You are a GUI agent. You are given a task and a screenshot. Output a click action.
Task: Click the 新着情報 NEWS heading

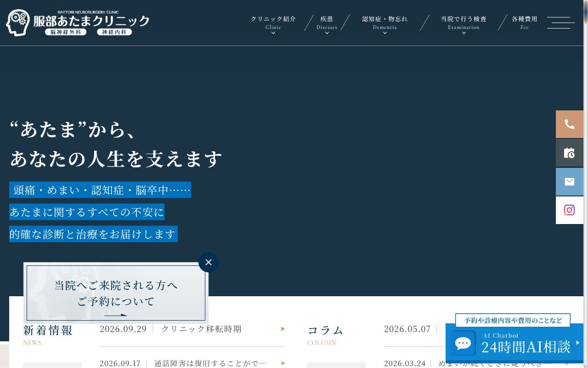[x=48, y=335]
